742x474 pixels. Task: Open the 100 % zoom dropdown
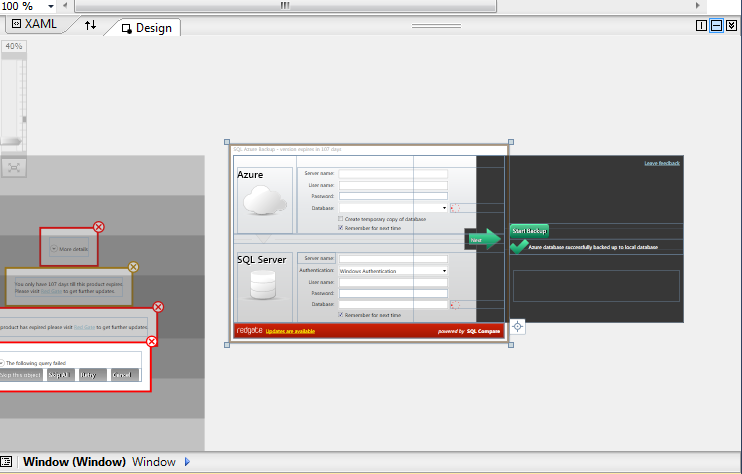pyautogui.click(x=51, y=6)
